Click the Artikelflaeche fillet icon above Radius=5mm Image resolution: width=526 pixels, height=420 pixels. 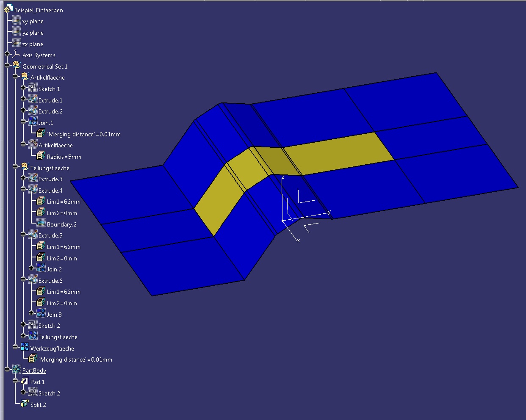click(x=33, y=144)
